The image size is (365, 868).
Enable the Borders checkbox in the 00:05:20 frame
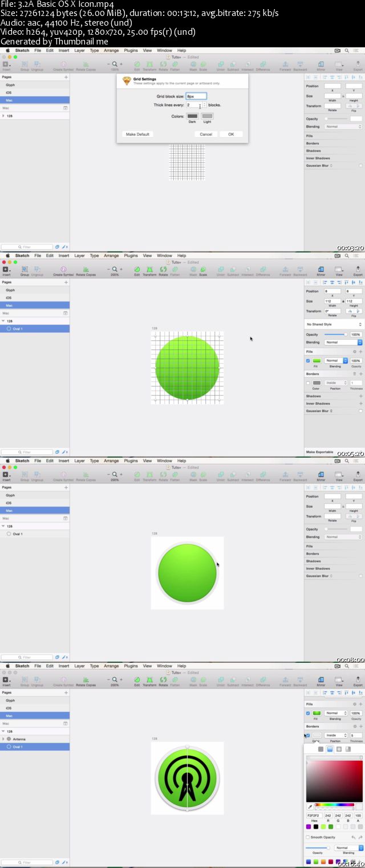[x=309, y=383]
